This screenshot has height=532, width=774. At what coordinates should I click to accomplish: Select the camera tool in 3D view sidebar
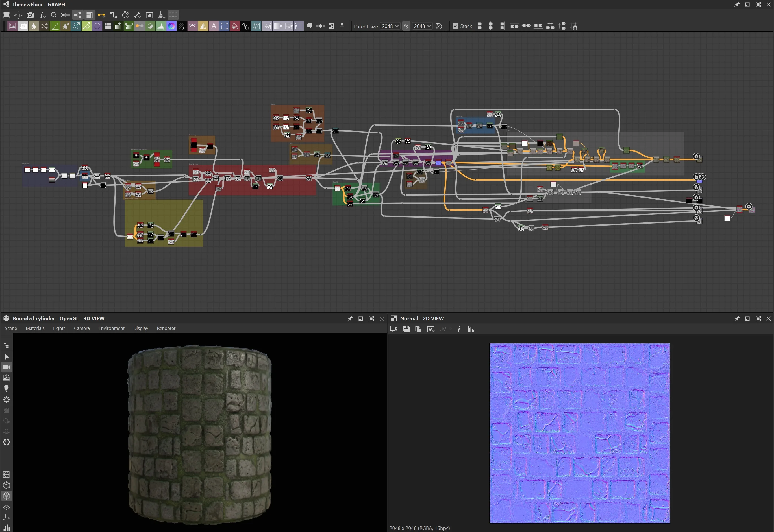(6, 367)
